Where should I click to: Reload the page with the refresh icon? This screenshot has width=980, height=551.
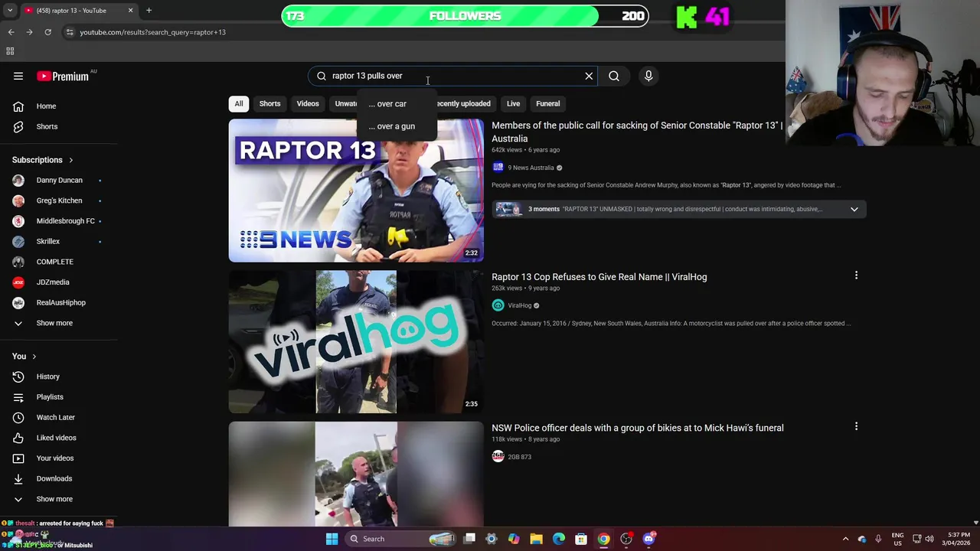pyautogui.click(x=47, y=32)
